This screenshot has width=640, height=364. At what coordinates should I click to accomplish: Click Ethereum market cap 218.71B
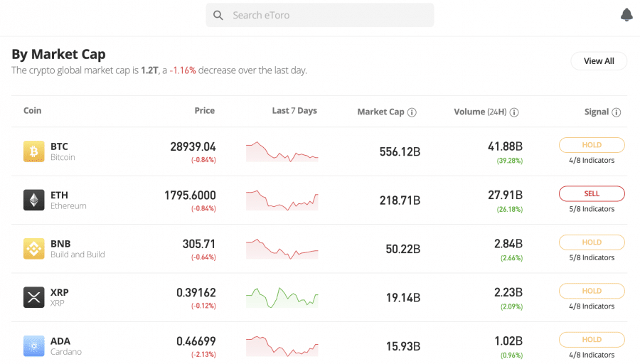tap(400, 200)
